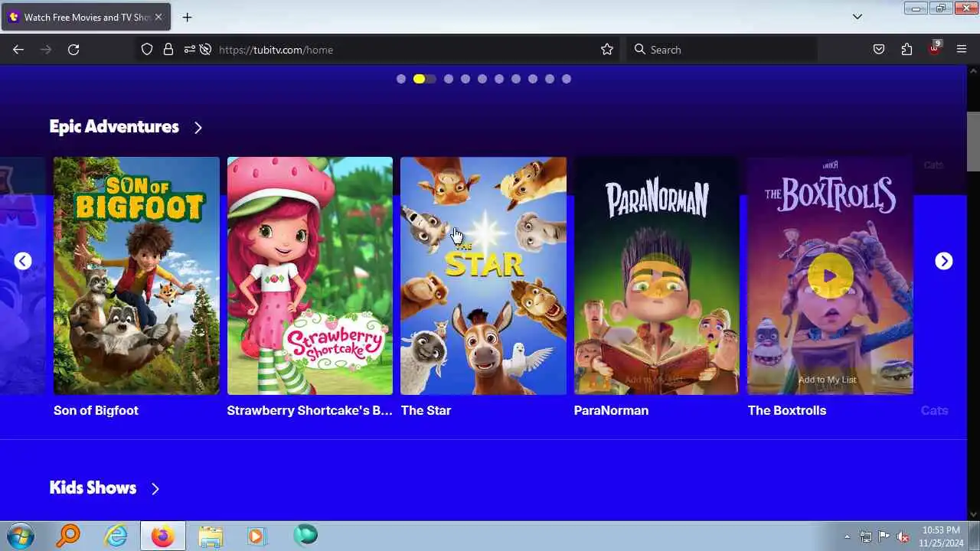
Task: Open The Star title link
Action: (x=426, y=410)
